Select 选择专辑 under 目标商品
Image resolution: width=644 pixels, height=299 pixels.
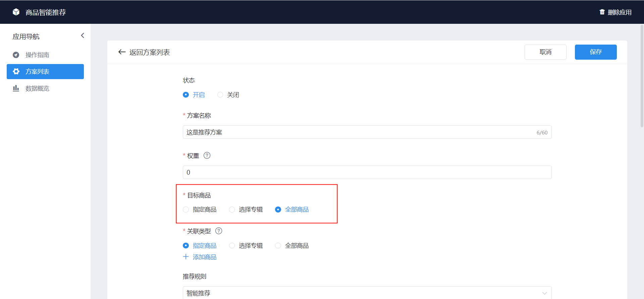(x=232, y=210)
